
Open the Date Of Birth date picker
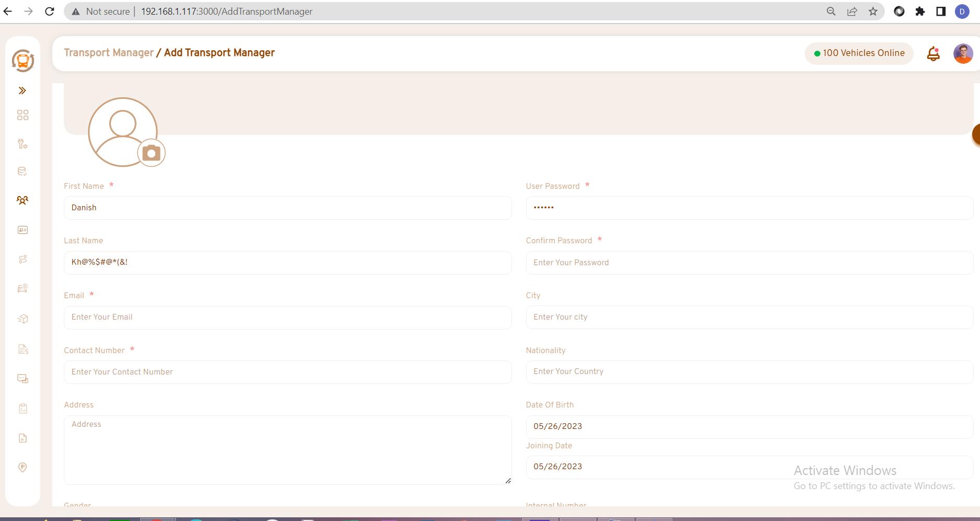tap(749, 426)
